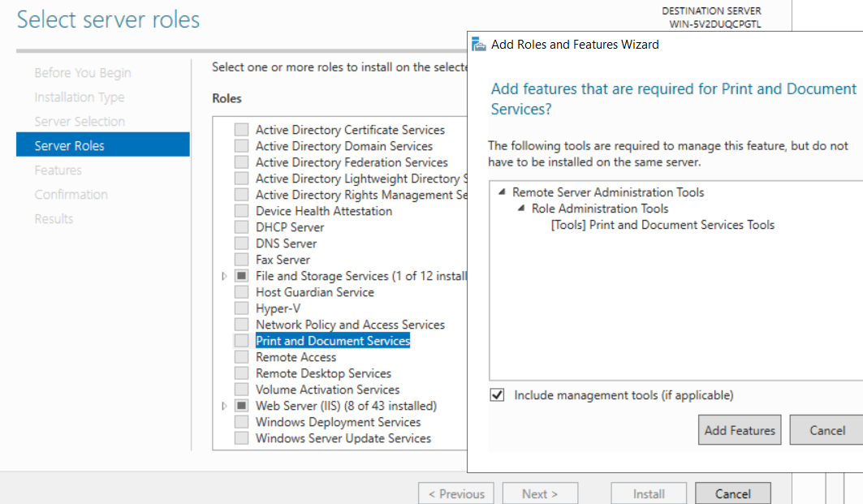
Task: Click the Add Features button
Action: (740, 430)
